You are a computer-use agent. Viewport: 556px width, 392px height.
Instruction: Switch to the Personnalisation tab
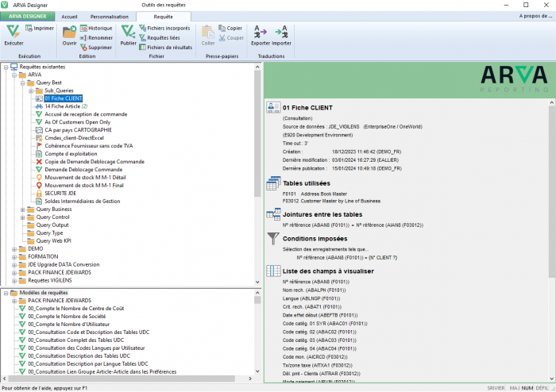click(x=110, y=17)
